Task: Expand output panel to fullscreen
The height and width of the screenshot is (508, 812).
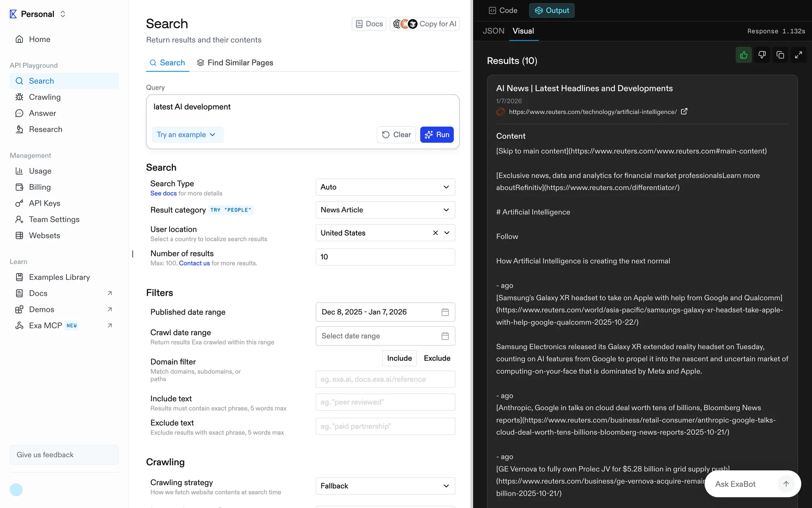Action: coord(798,55)
